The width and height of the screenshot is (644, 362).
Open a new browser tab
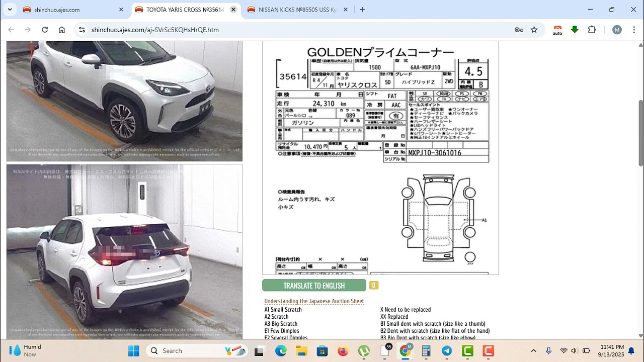click(362, 10)
